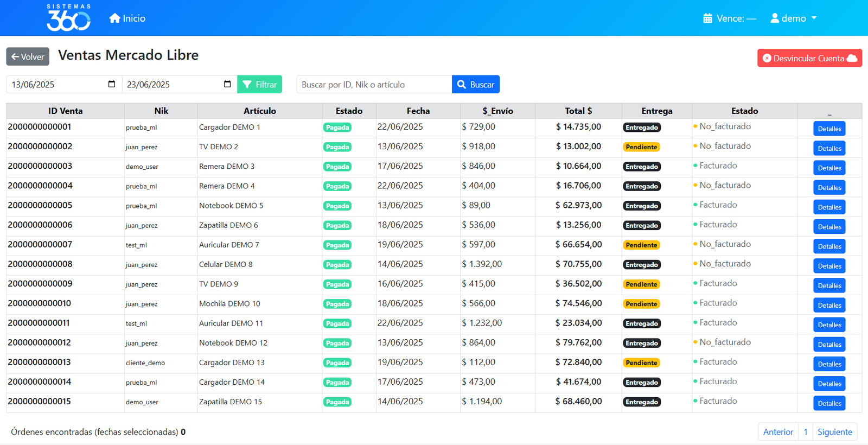Go back with the Volver button
Viewport: 868px width, 445px height.
tap(28, 56)
